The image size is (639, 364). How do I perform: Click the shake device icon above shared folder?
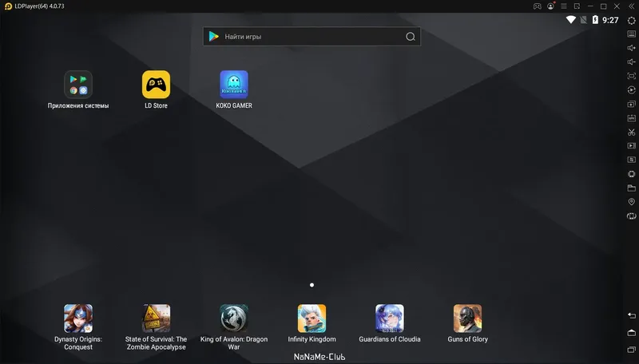631,174
